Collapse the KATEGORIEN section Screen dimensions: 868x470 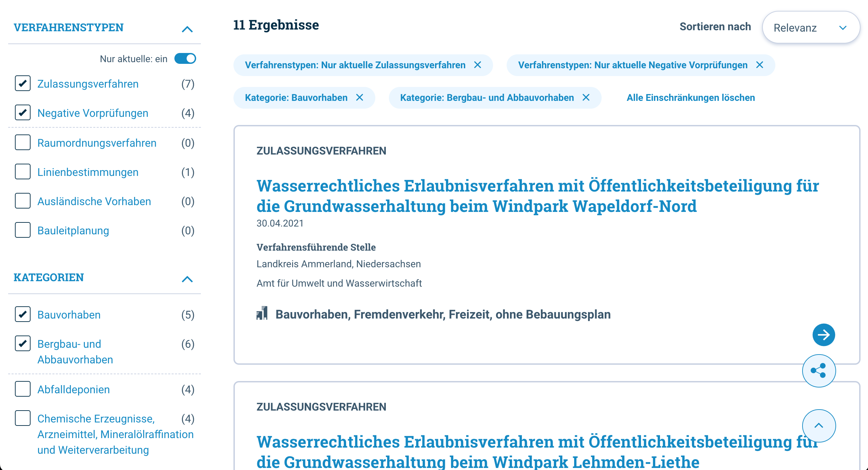point(186,279)
